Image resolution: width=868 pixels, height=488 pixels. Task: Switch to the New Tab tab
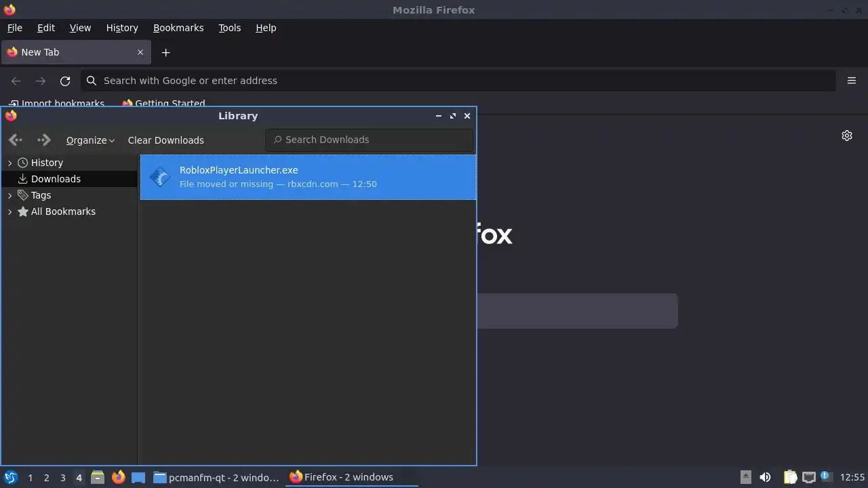click(75, 52)
